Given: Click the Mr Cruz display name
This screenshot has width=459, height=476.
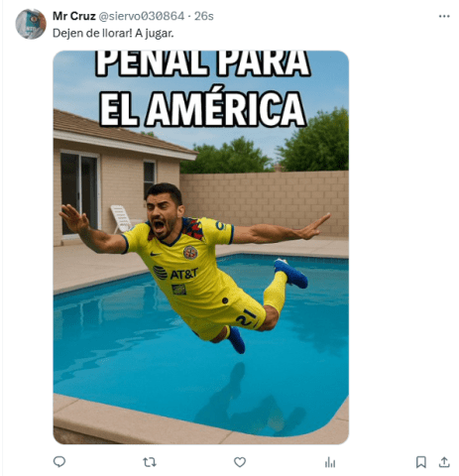Looking at the screenshot, I should pyautogui.click(x=73, y=16).
